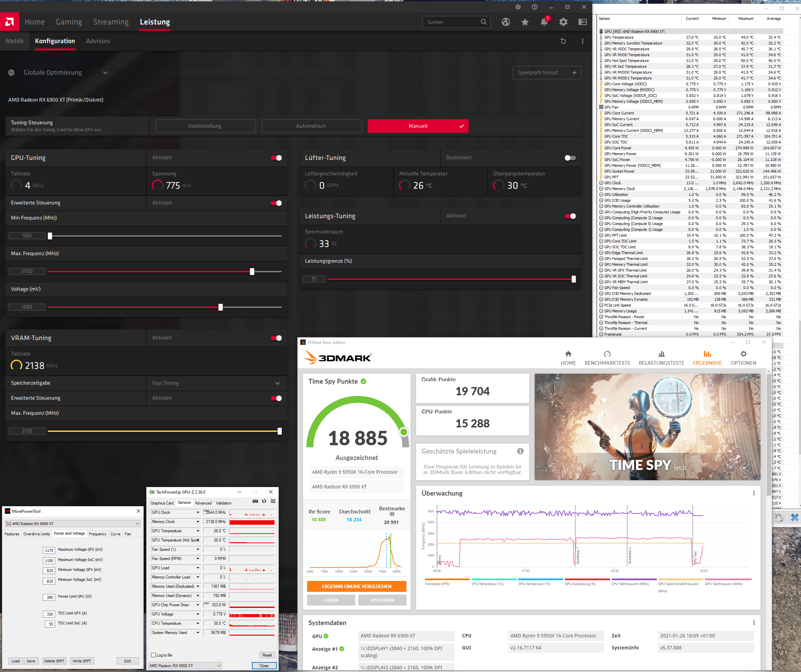
Task: Click the GPU-Z screenshot camera icon
Action: coord(255,501)
